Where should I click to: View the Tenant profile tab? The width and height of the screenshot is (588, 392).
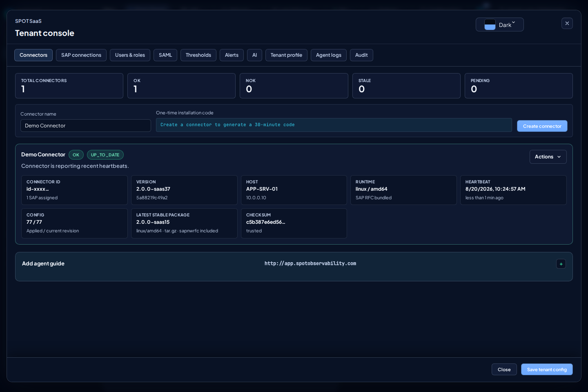pos(286,55)
